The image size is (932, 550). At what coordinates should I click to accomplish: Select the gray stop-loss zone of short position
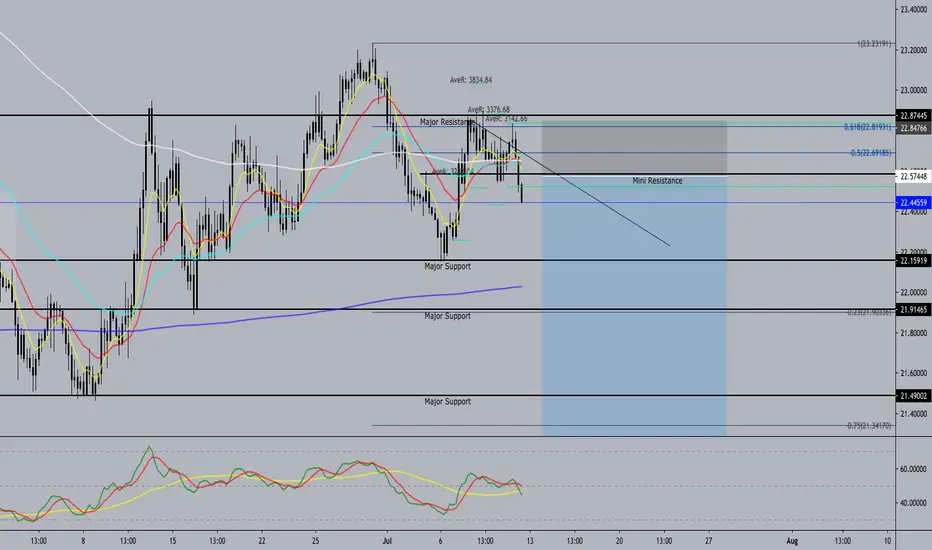[x=634, y=148]
